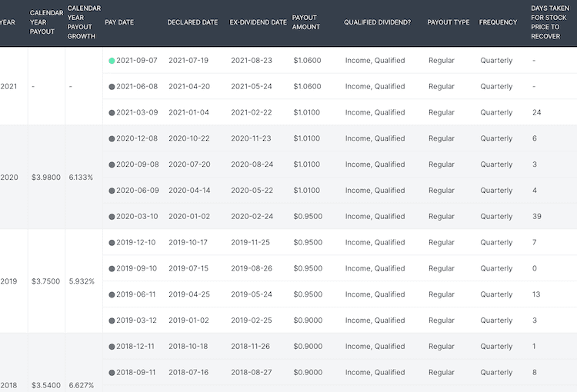Viewport: 577px width, 392px height.
Task: Click the Frequency column header
Action: [498, 22]
